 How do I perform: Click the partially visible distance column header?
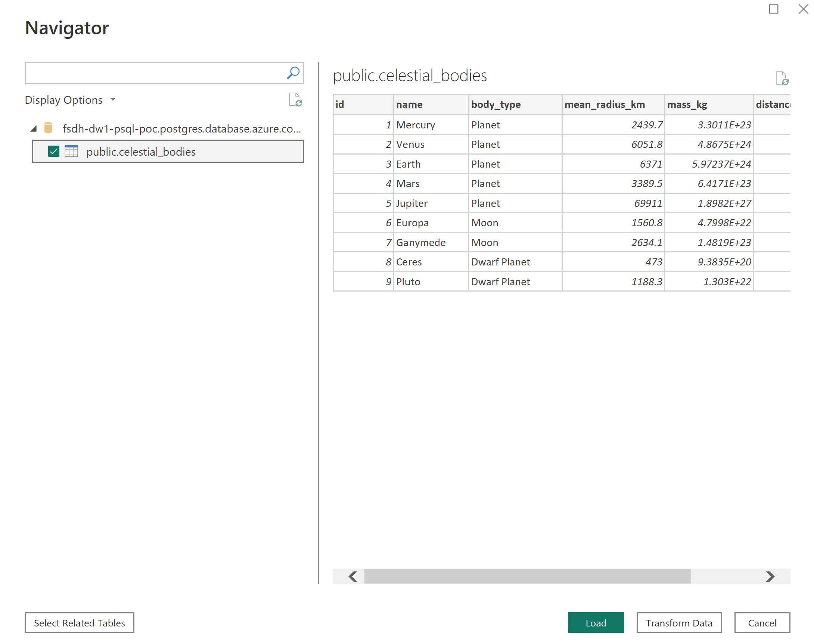point(772,105)
